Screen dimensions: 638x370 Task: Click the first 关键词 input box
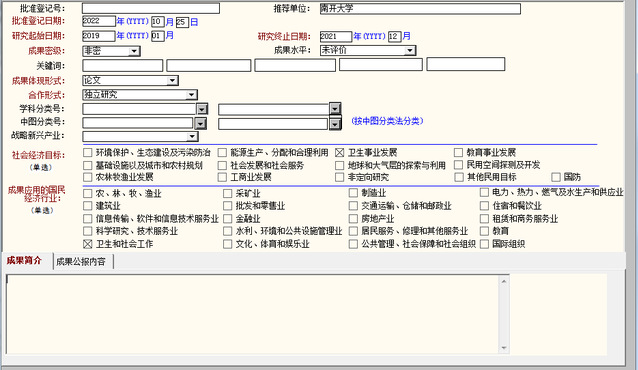pos(122,66)
